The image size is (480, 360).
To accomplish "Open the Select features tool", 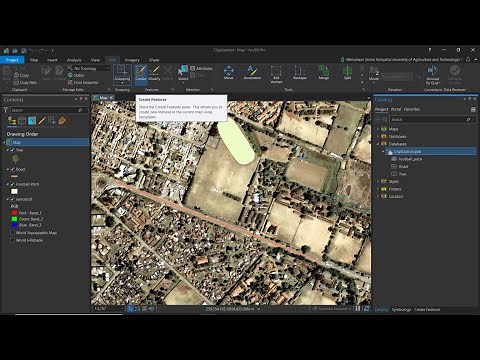I will click(183, 73).
